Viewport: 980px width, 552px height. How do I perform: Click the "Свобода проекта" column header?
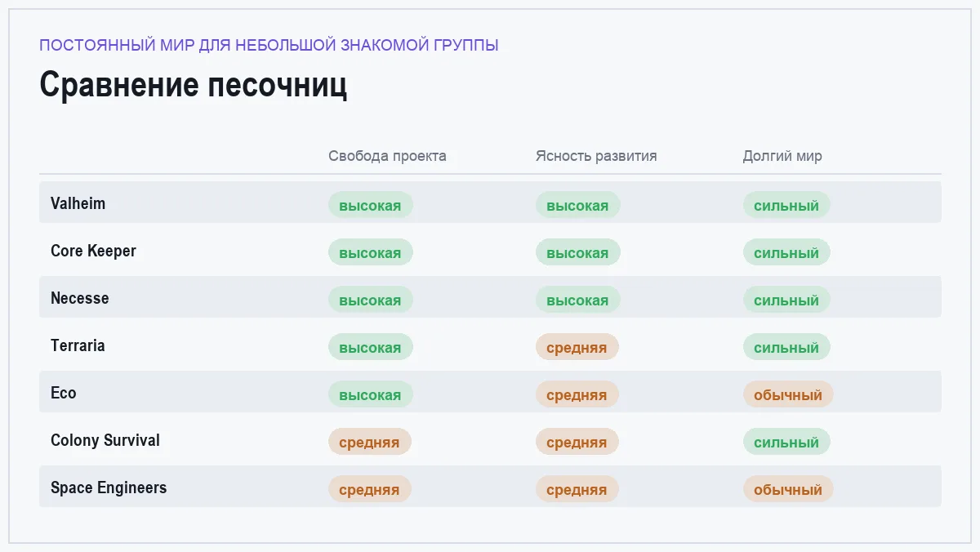pyautogui.click(x=387, y=156)
